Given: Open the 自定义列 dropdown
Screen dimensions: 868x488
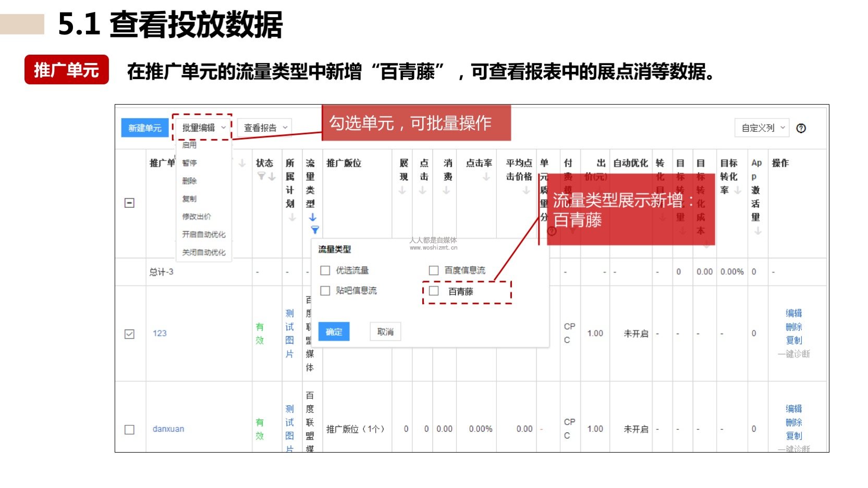Looking at the screenshot, I should 762,128.
